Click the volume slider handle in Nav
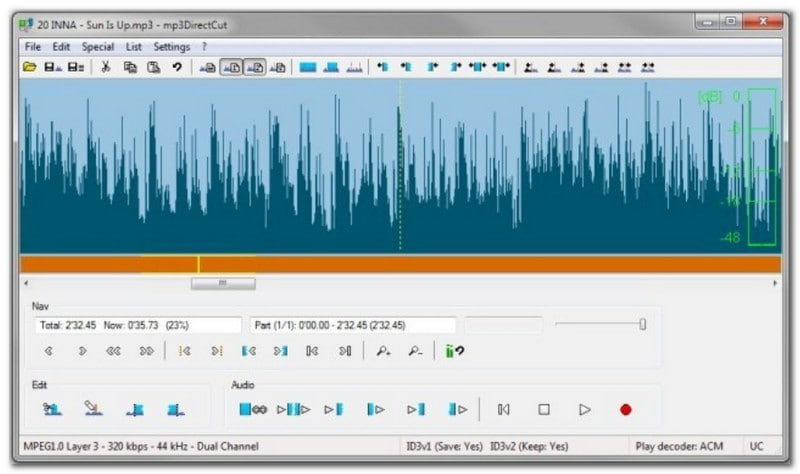This screenshot has width=800, height=474. tap(642, 324)
